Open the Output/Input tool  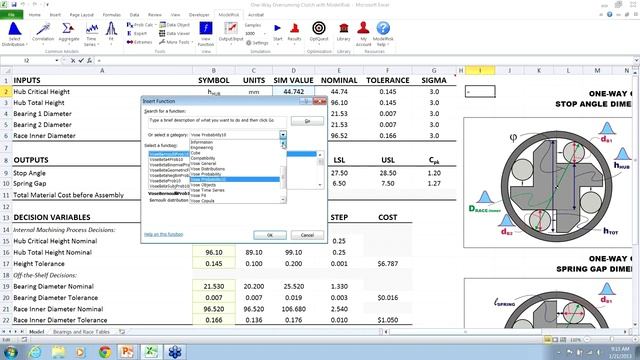pyautogui.click(x=231, y=33)
